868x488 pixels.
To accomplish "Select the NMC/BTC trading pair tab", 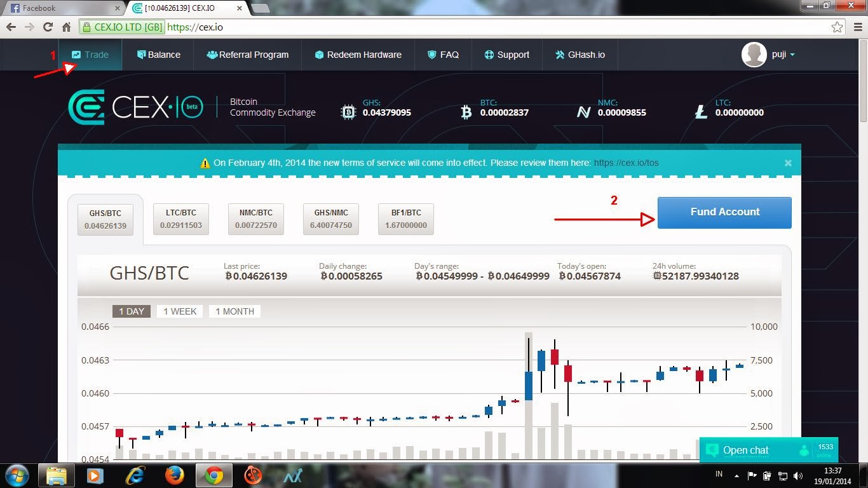I will coord(256,219).
